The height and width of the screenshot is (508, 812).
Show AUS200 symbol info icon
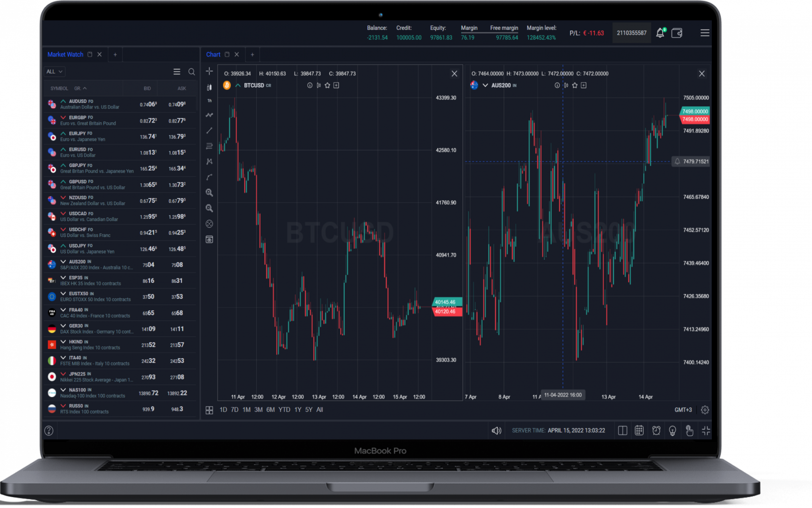[557, 85]
